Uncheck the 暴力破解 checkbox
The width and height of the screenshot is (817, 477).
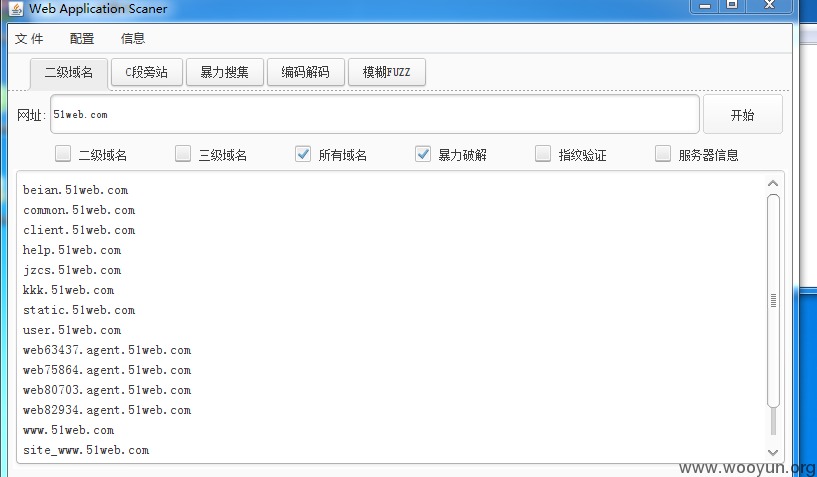click(x=423, y=154)
